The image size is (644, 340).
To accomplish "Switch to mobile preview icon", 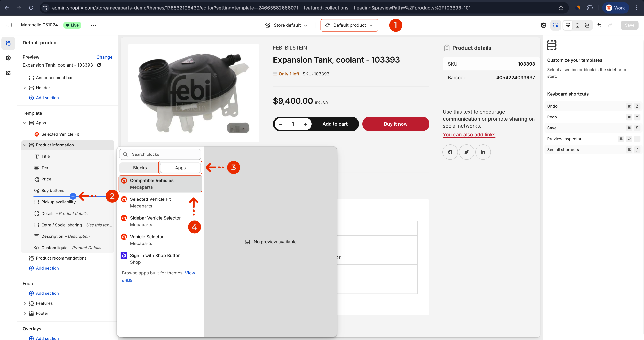I will 577,25.
